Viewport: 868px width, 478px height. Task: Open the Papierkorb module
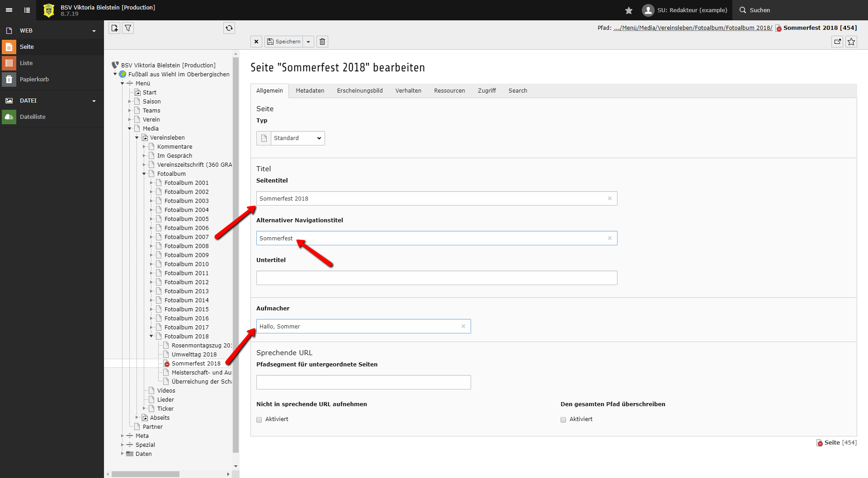(x=34, y=79)
